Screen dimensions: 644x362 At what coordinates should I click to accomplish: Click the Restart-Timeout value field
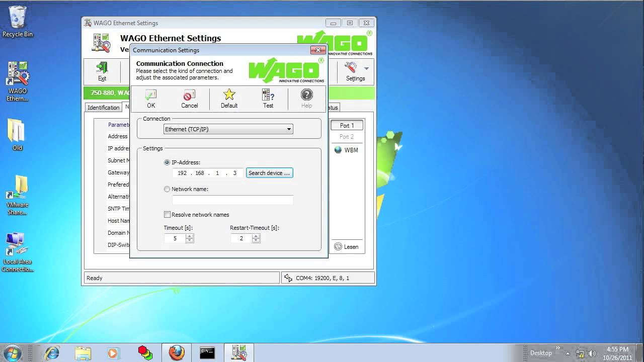tap(241, 238)
